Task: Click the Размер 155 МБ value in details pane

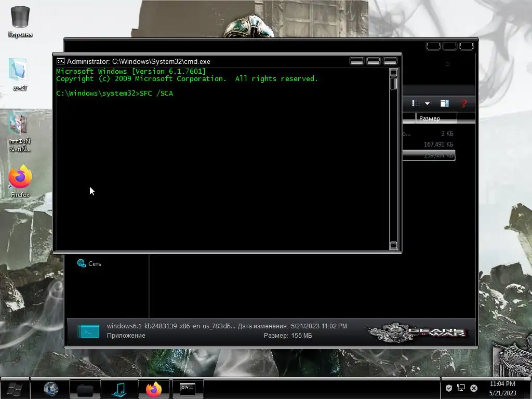Action: [x=301, y=336]
